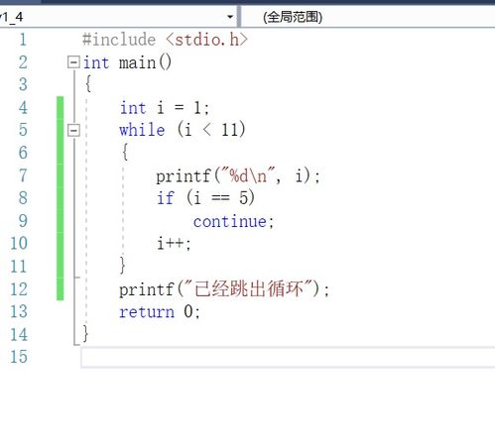Click the printf("已经跳出循环") line
495x448 pixels.
224,289
